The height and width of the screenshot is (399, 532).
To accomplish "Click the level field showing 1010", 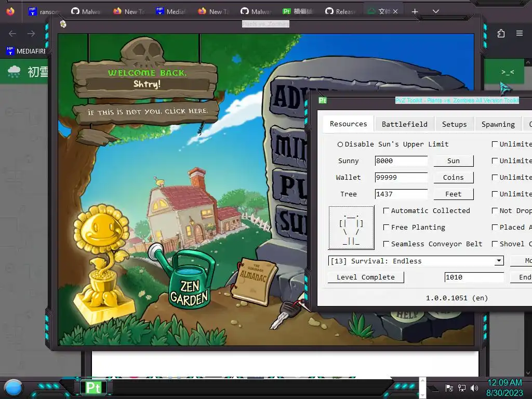I will [x=474, y=277].
